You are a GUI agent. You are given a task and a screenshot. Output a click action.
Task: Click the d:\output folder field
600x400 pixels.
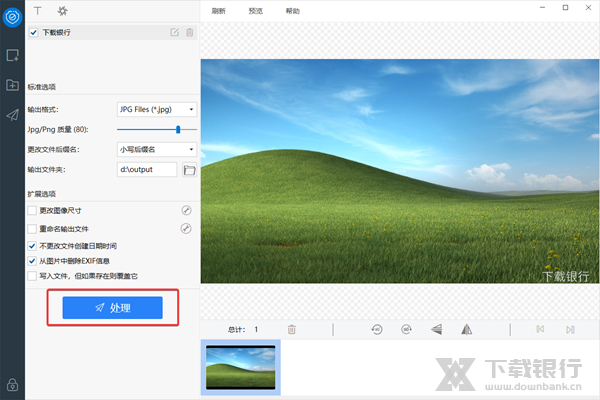point(147,170)
